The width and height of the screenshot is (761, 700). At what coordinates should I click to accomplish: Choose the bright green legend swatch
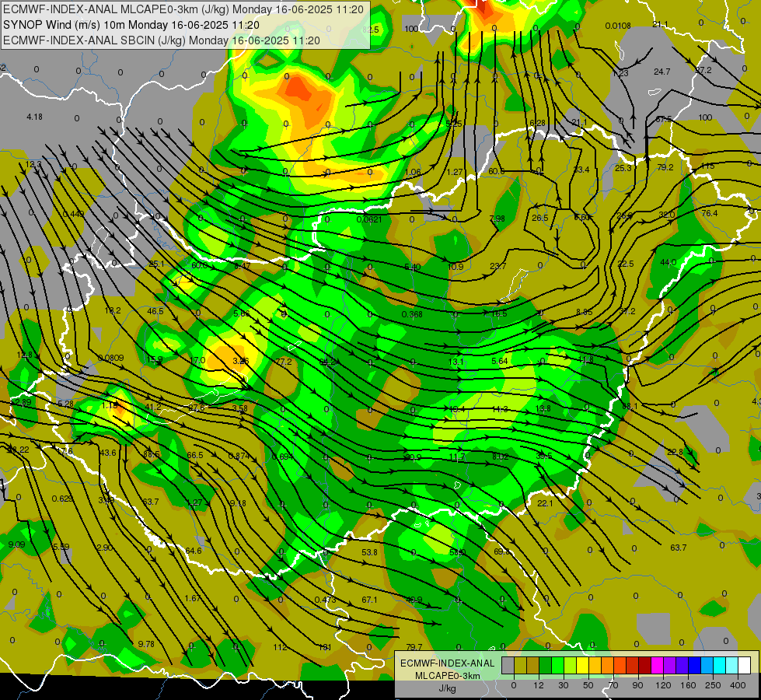(x=557, y=666)
